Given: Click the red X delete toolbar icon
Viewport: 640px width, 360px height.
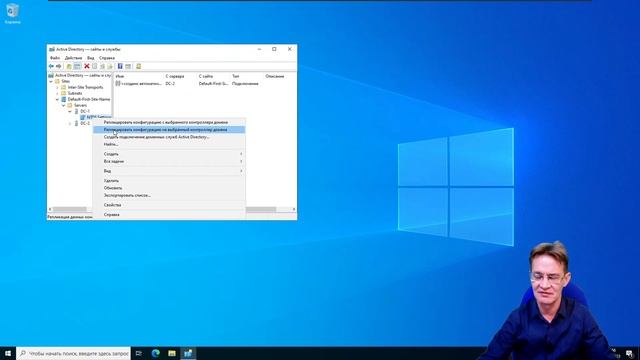Looking at the screenshot, I should [x=87, y=66].
